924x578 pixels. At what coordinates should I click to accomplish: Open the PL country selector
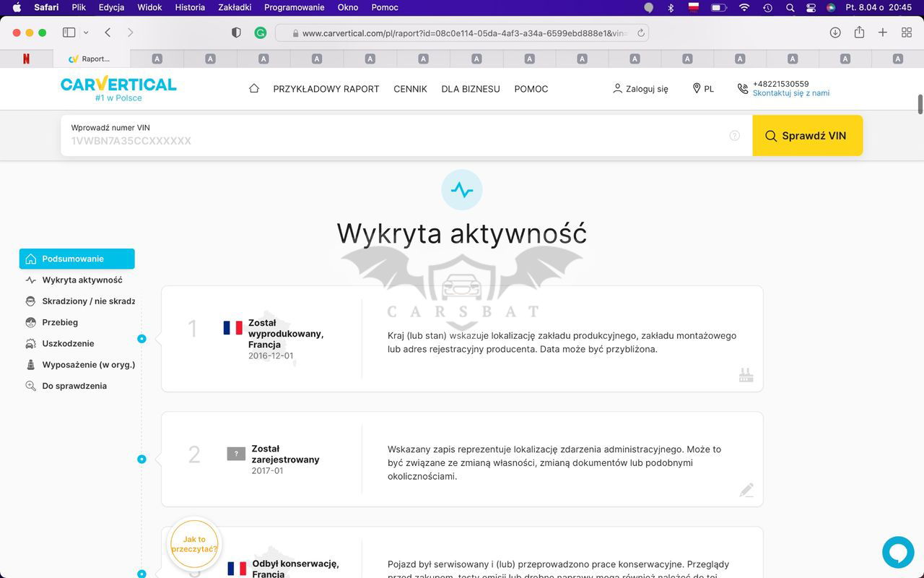702,89
